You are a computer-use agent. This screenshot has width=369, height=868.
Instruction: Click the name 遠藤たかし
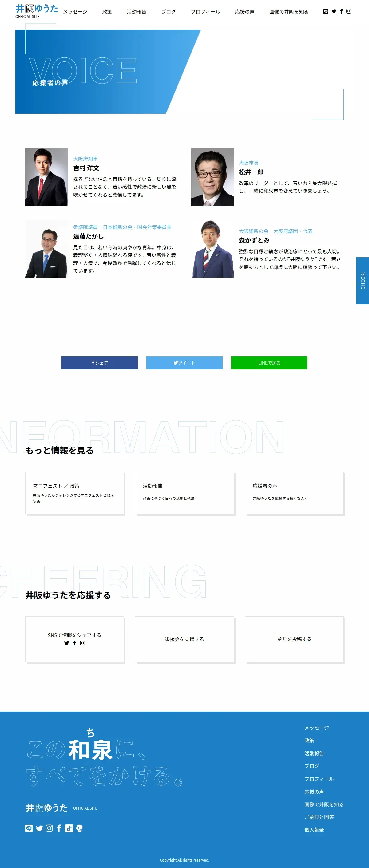click(88, 236)
